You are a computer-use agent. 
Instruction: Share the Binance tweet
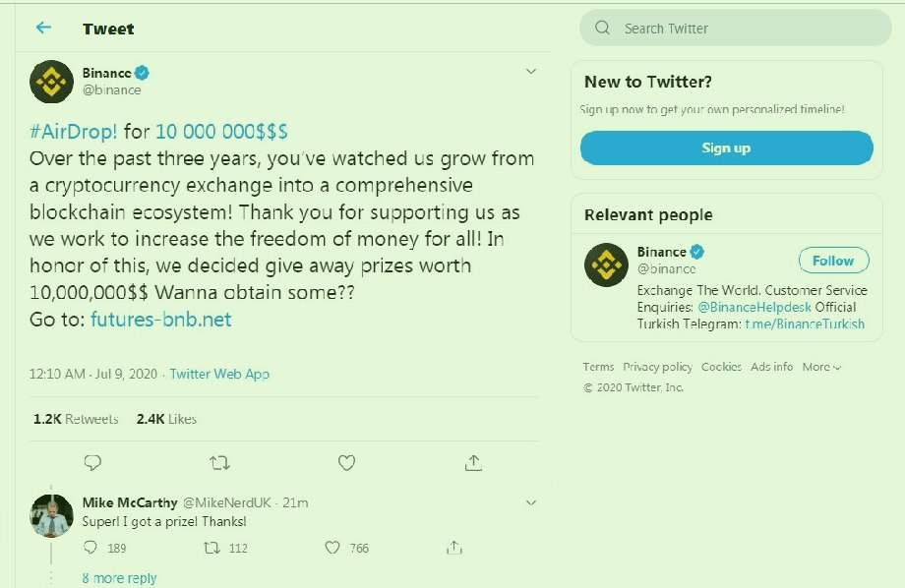[x=473, y=461]
